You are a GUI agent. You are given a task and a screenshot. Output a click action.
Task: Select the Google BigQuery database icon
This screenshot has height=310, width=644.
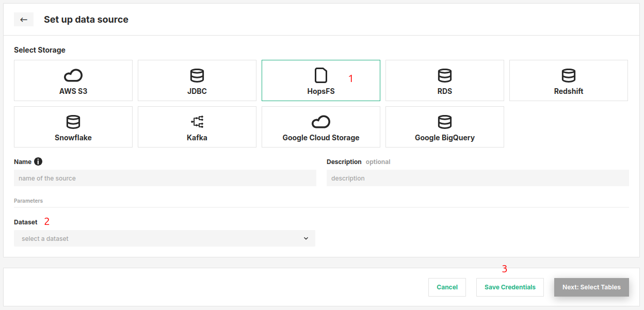click(x=445, y=122)
